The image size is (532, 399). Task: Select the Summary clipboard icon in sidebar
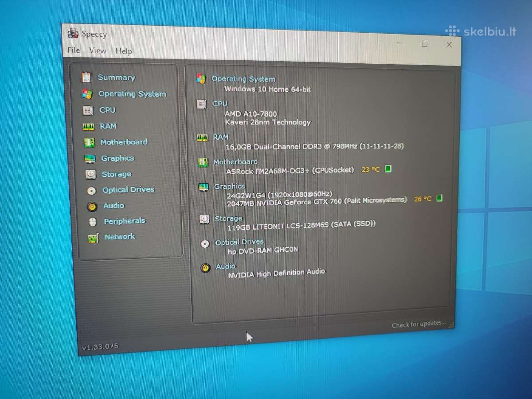click(86, 78)
